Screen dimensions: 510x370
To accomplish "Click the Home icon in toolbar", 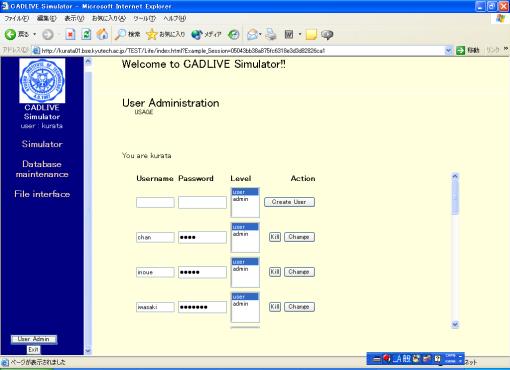I will [x=102, y=34].
